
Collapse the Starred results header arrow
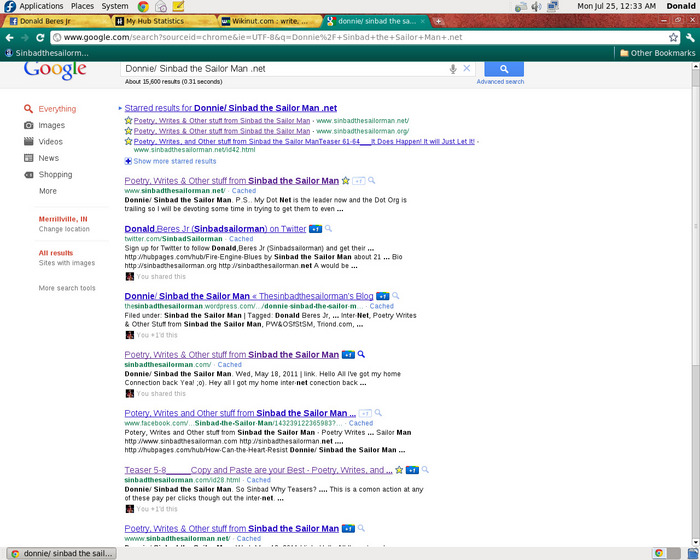coord(120,108)
